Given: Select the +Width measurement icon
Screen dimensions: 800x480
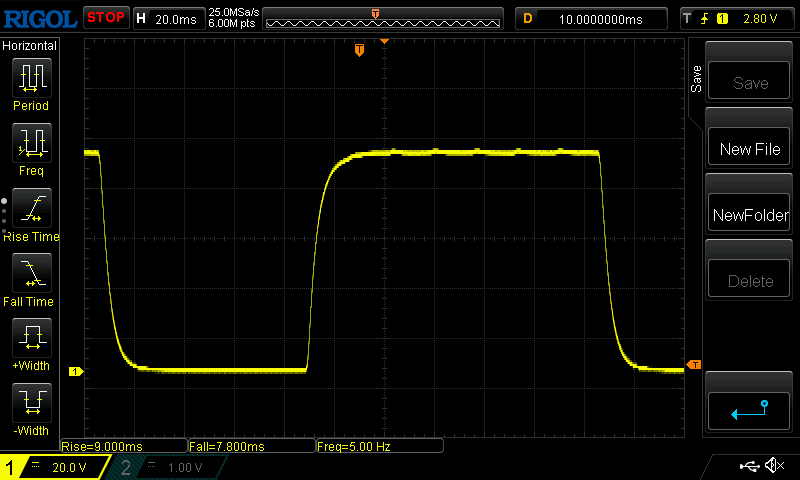Looking at the screenshot, I should click(32, 337).
